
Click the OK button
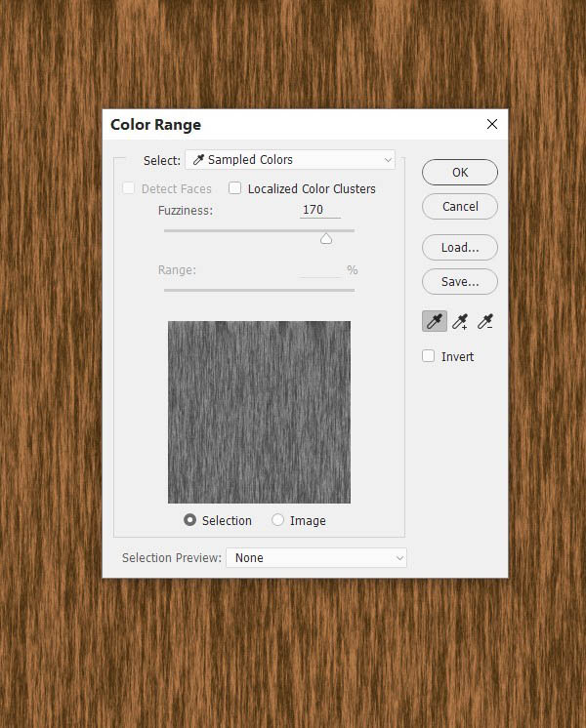[x=460, y=173]
